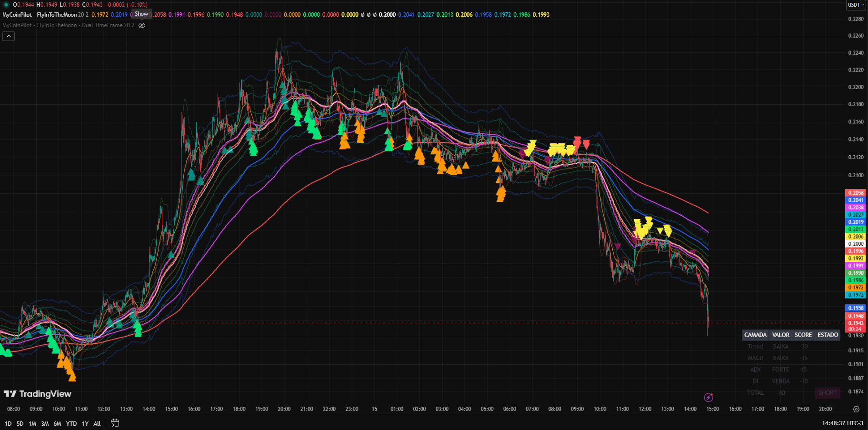Screen dimensions: 868x430
Task: Switch the range to 1M
Action: pos(32,423)
